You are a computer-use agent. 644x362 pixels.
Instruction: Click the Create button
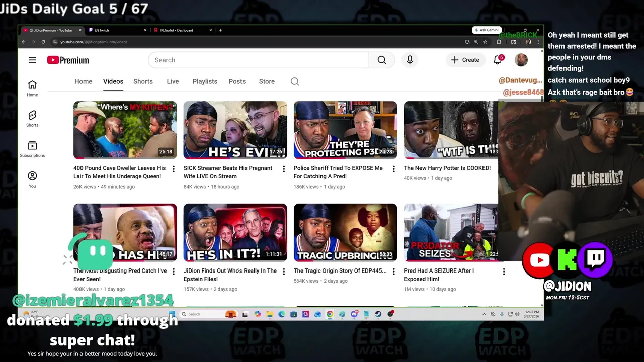pos(465,60)
